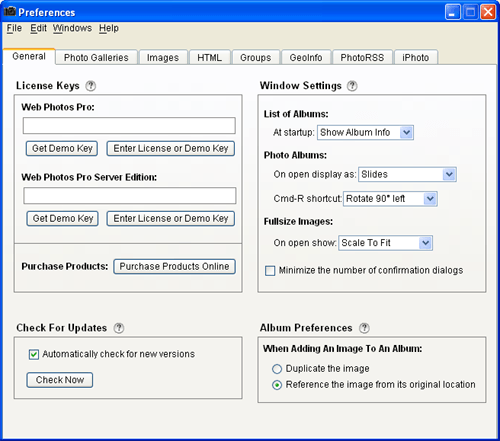Open the Windows menu

(72, 28)
